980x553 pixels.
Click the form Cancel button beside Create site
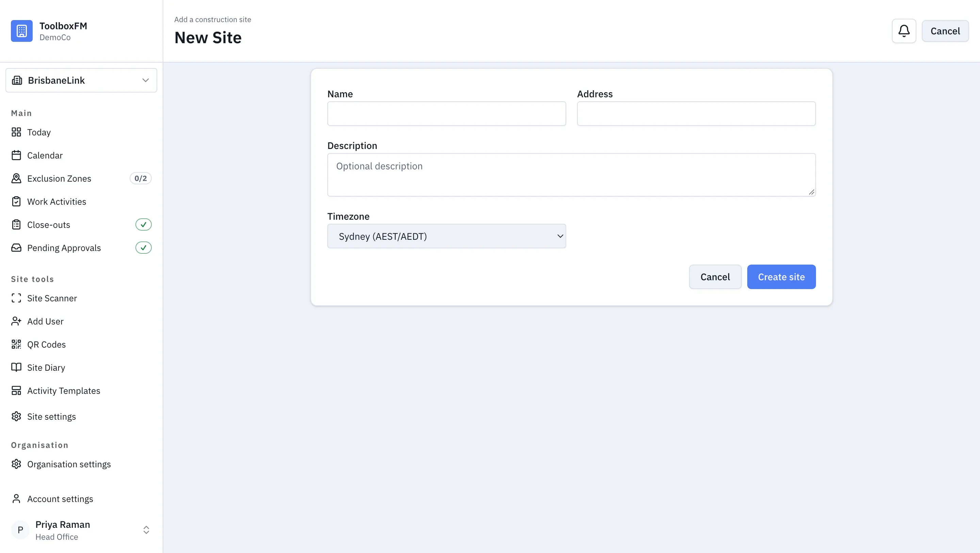tap(715, 277)
